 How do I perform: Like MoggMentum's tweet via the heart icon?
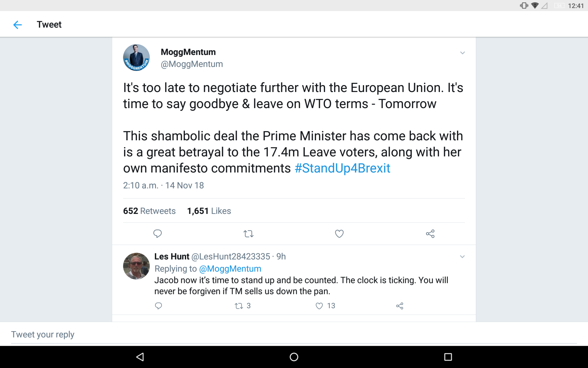[x=339, y=234]
